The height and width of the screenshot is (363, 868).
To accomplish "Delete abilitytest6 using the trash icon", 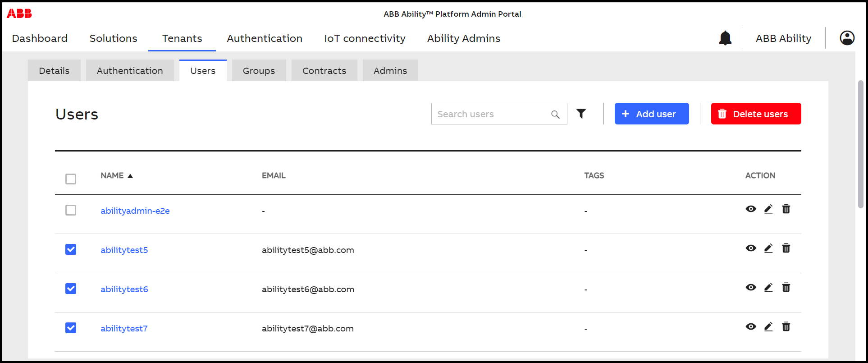I will 786,287.
